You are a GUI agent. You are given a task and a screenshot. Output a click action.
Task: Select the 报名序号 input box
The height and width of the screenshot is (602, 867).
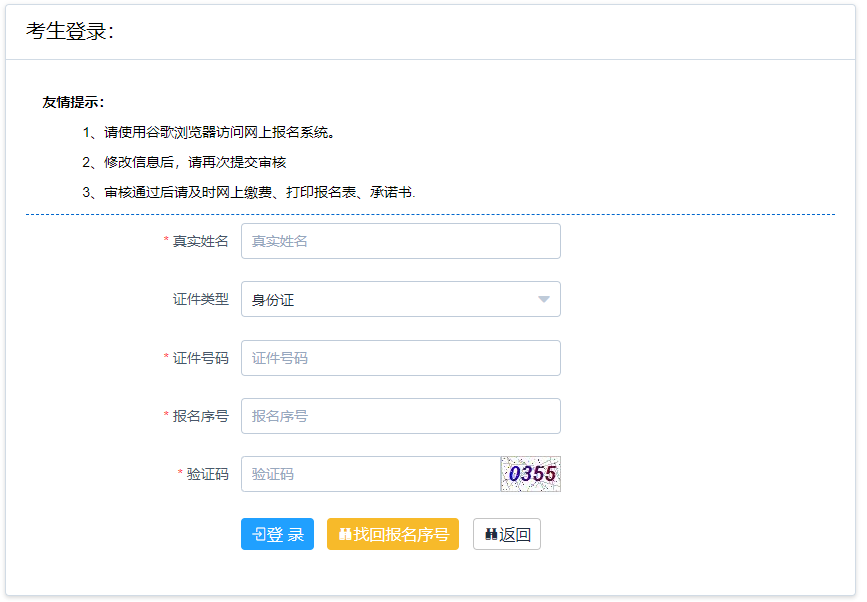(400, 416)
